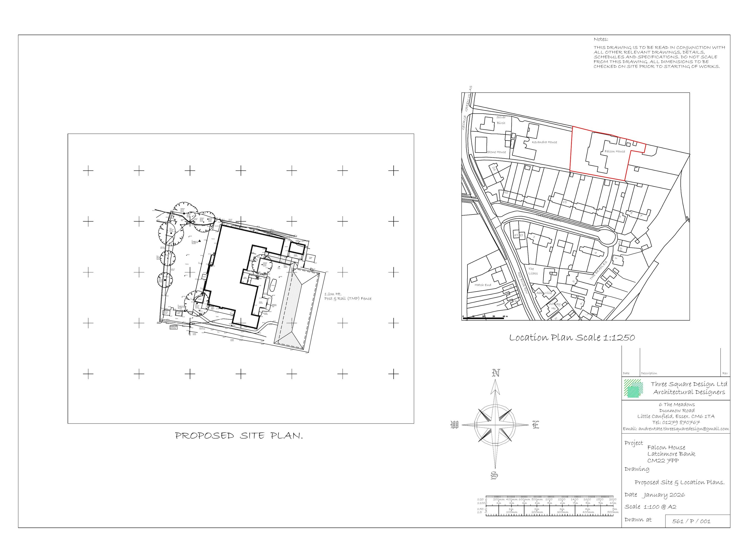This screenshot has width=756, height=534.
Task: Click the center of the compass star
Action: (x=495, y=424)
